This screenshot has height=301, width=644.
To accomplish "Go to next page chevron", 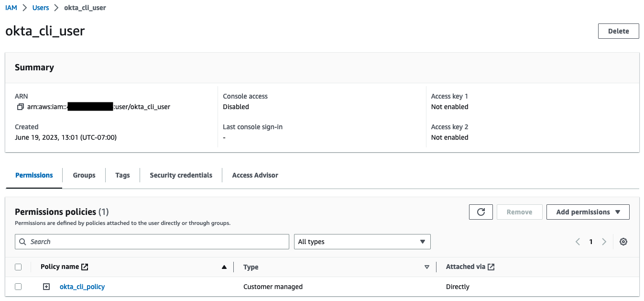I will pos(604,242).
